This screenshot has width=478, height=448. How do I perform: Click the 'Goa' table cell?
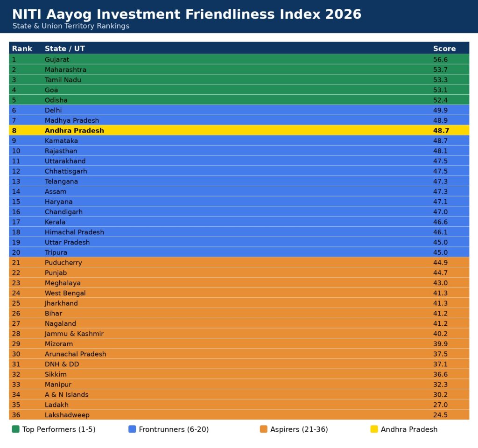[x=51, y=90]
